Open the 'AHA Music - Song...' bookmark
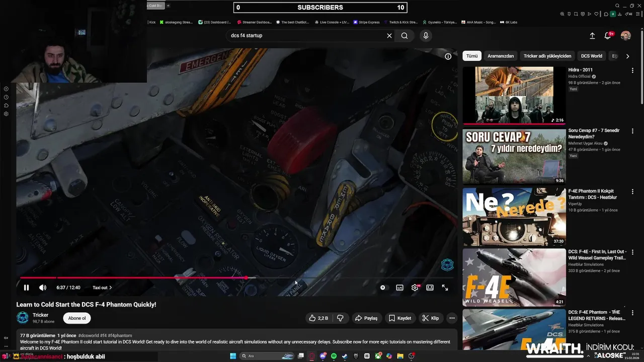Viewport: 644px width, 362px height. click(x=478, y=22)
